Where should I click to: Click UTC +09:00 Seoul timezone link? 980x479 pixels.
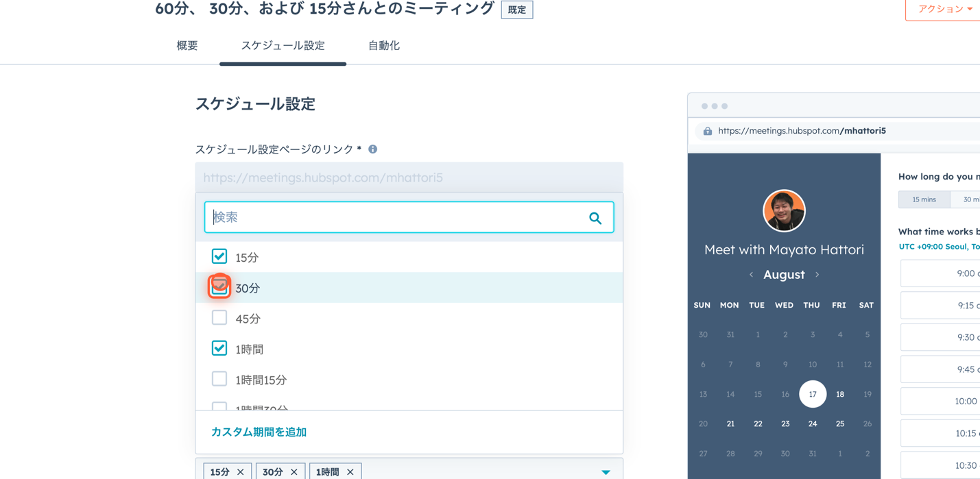tap(939, 247)
